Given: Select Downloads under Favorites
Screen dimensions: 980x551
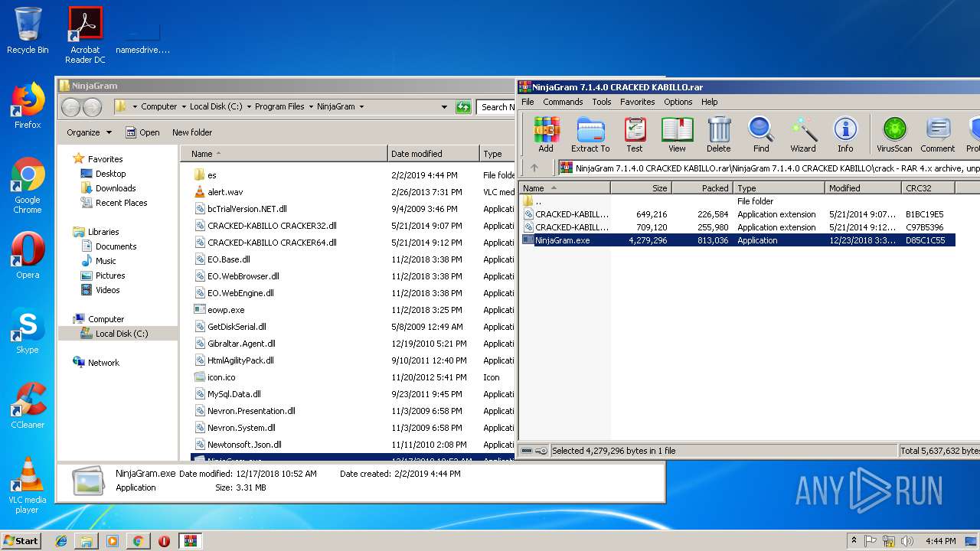Looking at the screenshot, I should [116, 188].
